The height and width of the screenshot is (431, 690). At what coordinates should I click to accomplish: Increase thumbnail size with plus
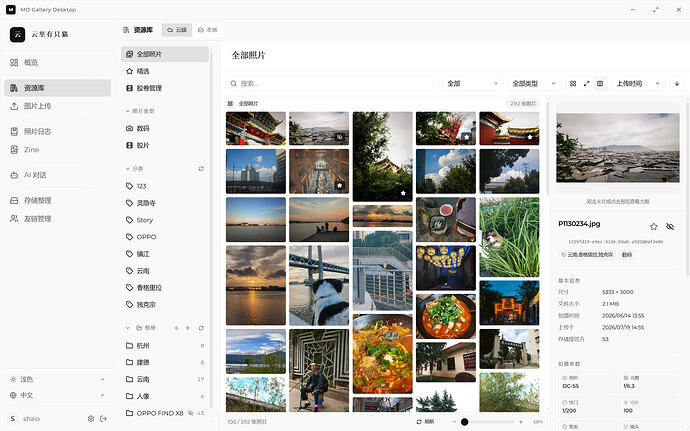click(x=521, y=422)
